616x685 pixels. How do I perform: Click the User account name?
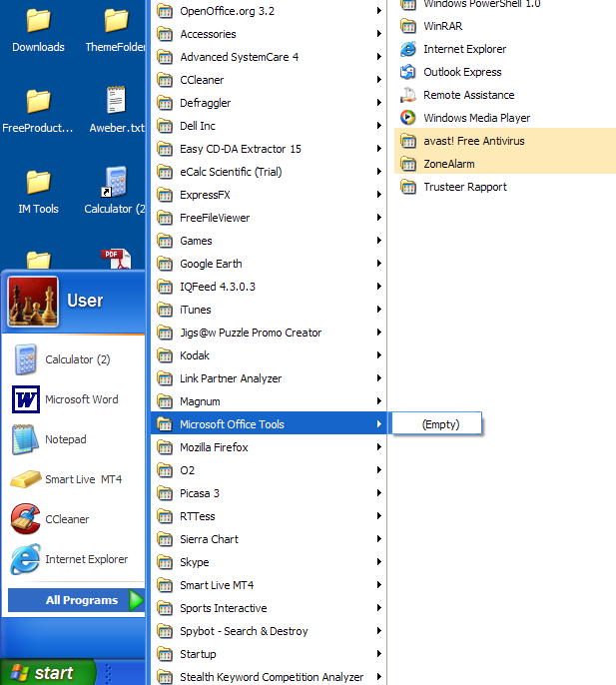[x=85, y=301]
